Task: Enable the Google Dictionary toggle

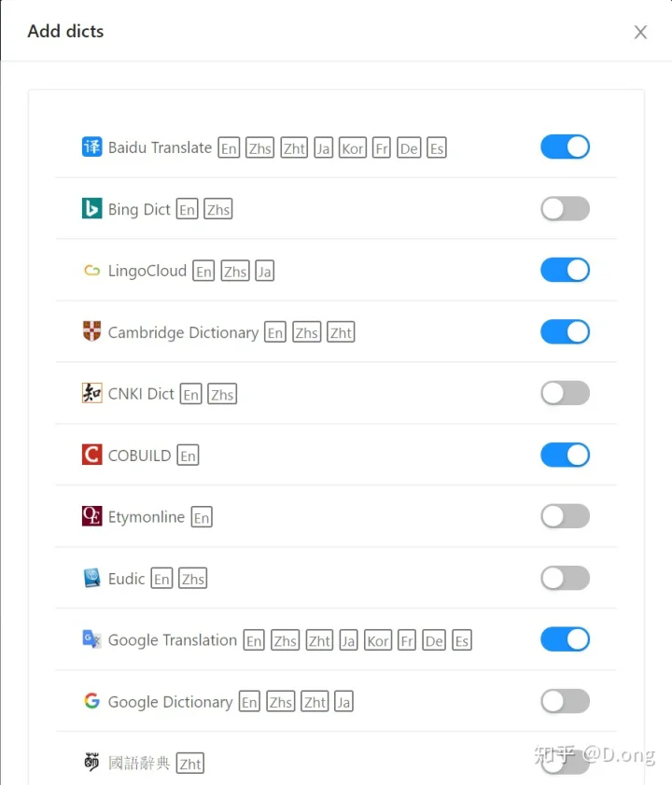Action: [565, 701]
